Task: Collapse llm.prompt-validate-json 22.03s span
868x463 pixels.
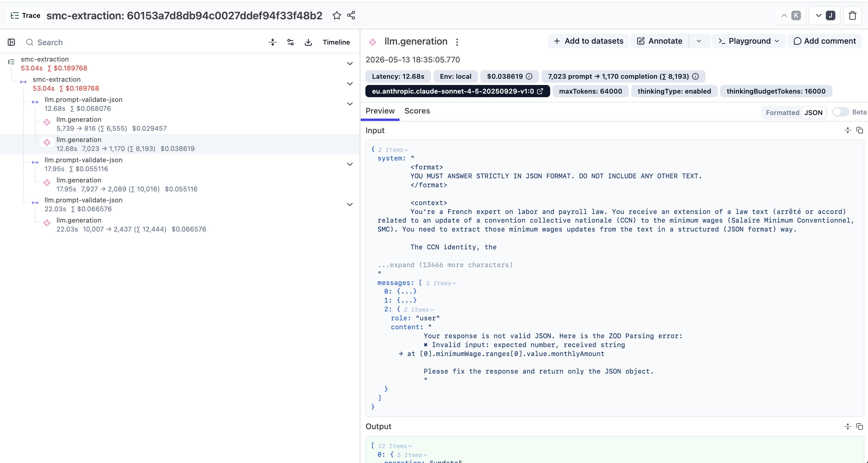Action: coord(350,204)
